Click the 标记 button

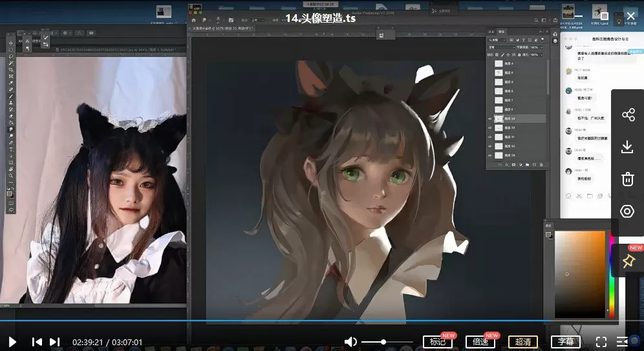click(438, 341)
